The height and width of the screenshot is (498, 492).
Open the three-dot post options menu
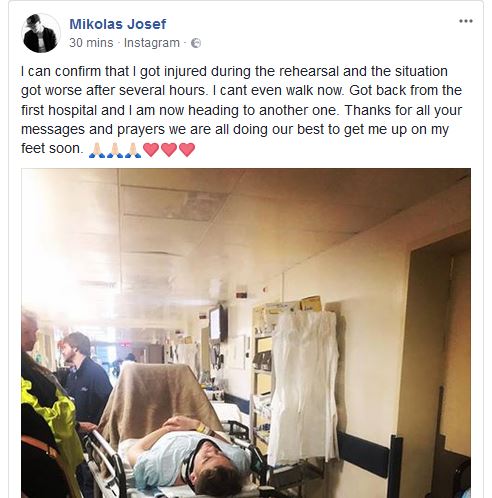pyautogui.click(x=466, y=21)
